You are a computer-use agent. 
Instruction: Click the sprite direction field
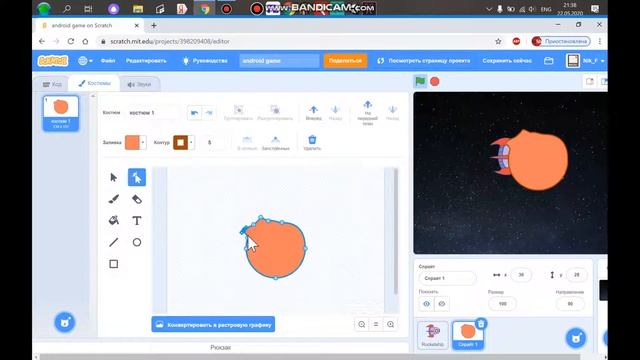click(570, 304)
